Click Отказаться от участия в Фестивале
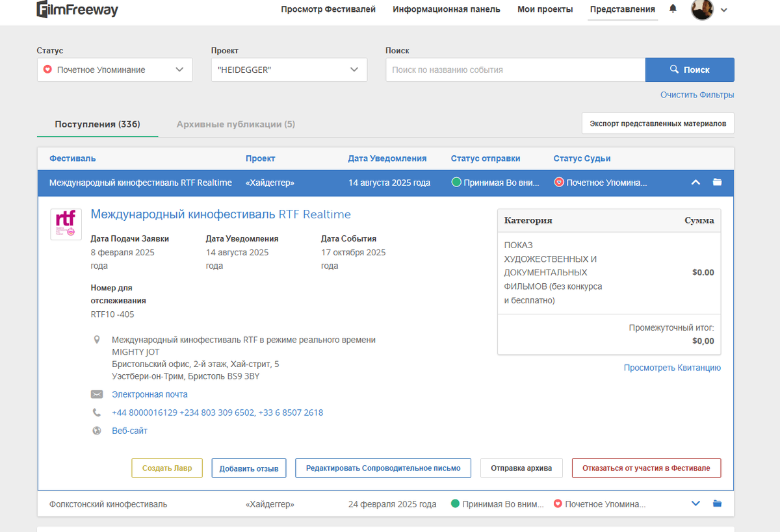This screenshot has height=532, width=780. 646,468
